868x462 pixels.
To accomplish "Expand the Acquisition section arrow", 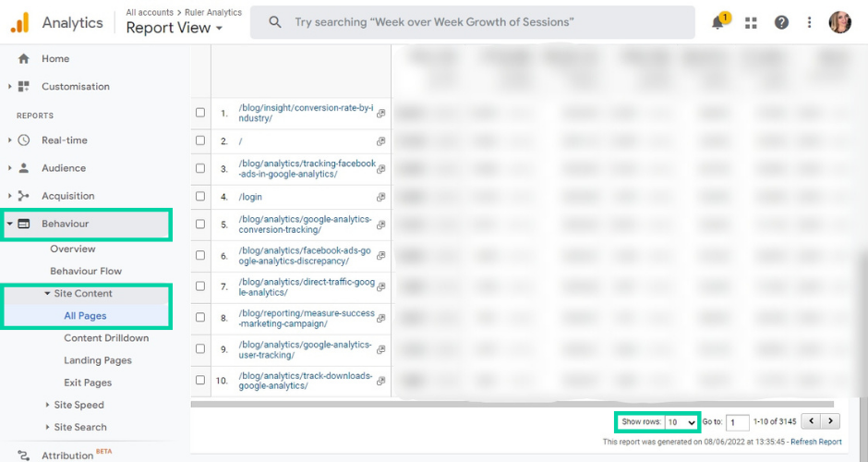I will point(9,196).
